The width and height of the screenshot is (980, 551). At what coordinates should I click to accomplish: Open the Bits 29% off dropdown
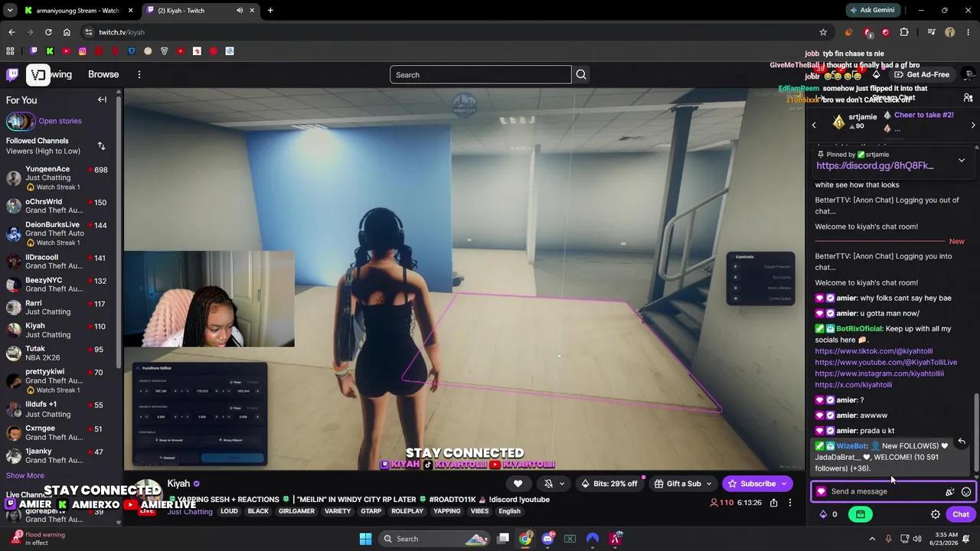pos(609,484)
